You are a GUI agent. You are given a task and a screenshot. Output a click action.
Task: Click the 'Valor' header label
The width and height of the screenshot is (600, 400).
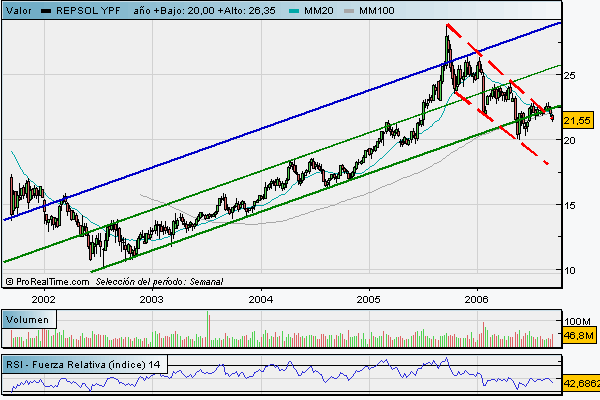[19, 11]
